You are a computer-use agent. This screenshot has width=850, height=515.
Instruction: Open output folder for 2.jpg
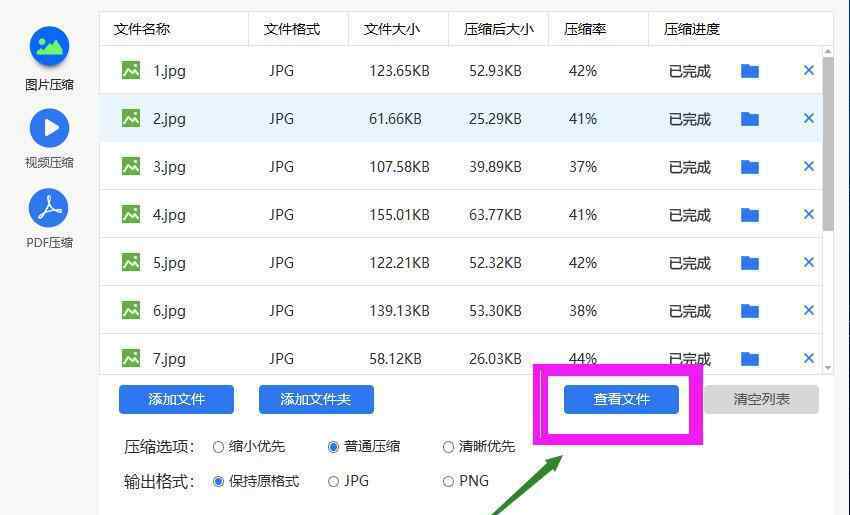point(750,119)
